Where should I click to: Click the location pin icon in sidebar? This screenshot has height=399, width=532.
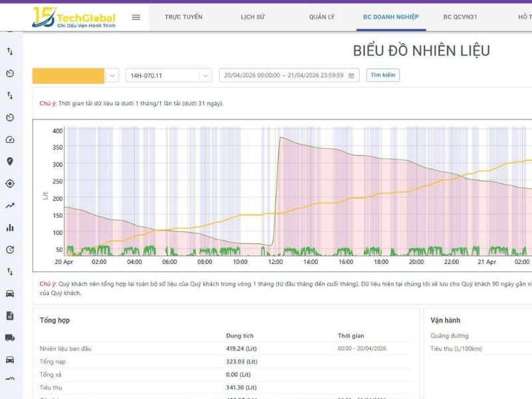(x=10, y=162)
